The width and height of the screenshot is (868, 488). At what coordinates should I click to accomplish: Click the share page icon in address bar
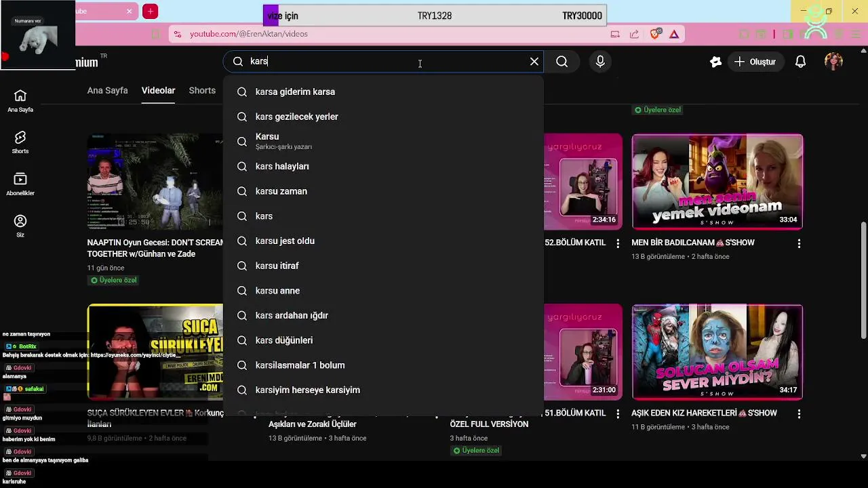tap(634, 34)
